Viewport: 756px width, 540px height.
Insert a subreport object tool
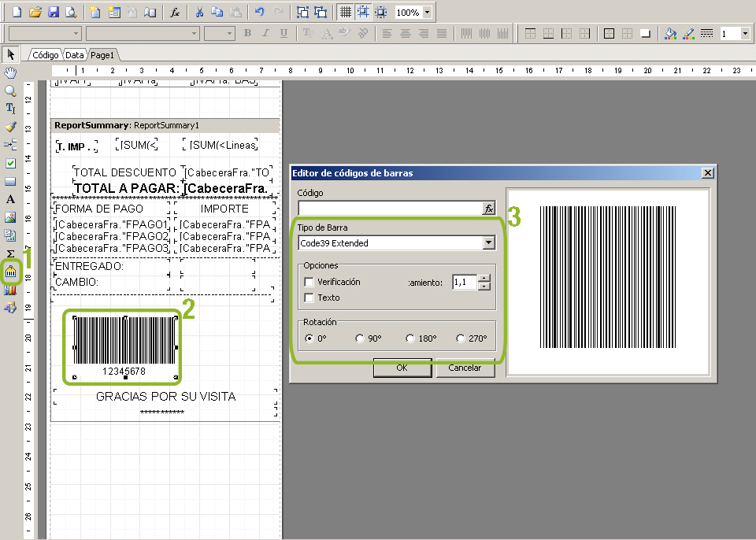10,235
